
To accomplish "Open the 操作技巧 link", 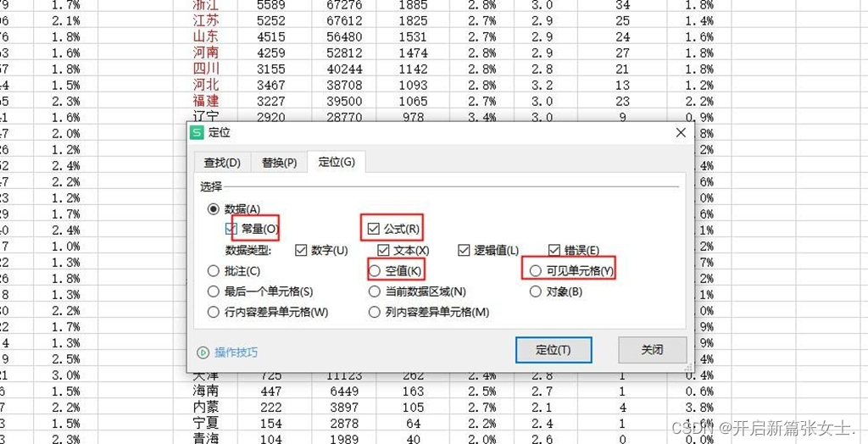I will click(236, 352).
